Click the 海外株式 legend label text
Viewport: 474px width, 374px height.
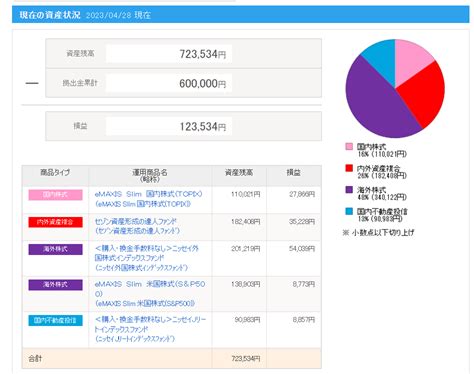(x=371, y=190)
